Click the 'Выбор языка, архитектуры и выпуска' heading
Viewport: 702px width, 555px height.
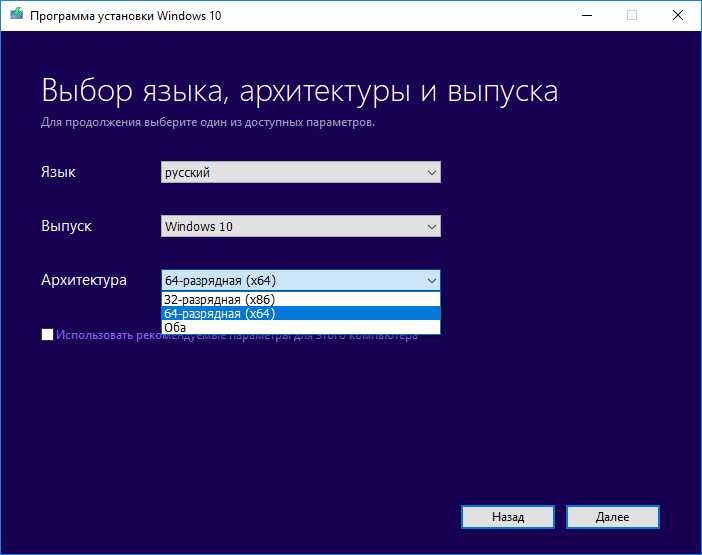coord(299,91)
